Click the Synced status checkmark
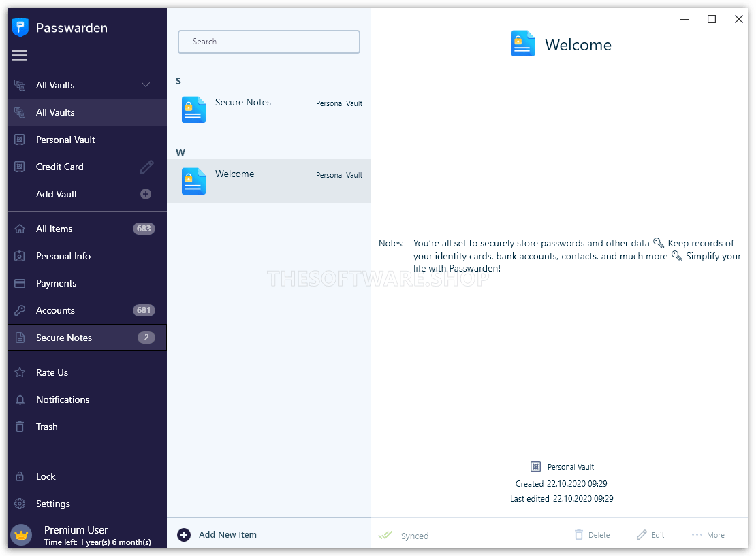The image size is (756, 556). 386,535
